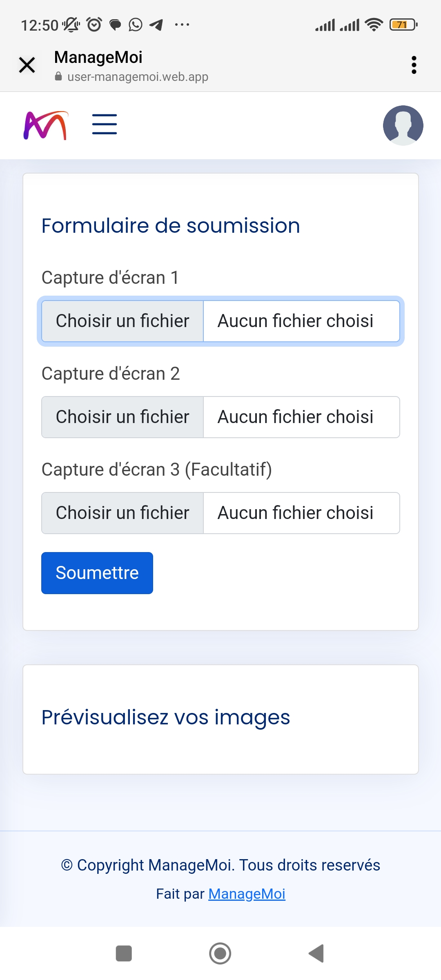Tap the user-managemoi.web.app URL text
This screenshot has height=980, width=441.
[138, 77]
